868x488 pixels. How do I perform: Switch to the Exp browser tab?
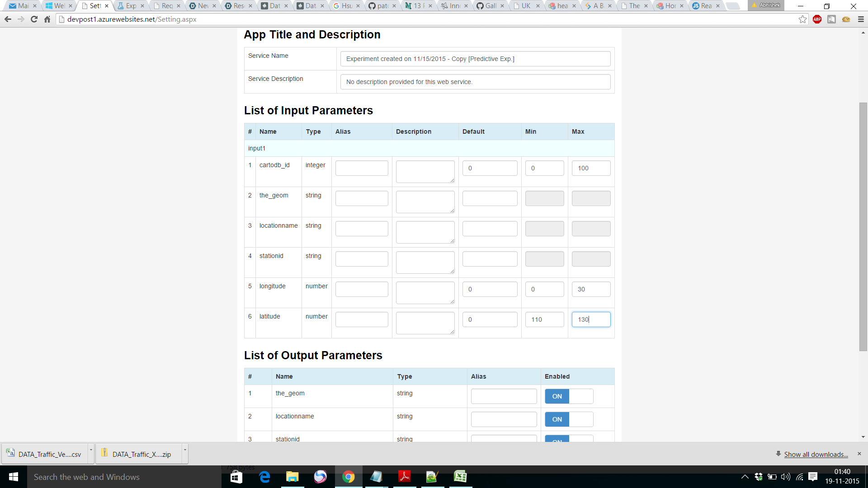pos(131,6)
